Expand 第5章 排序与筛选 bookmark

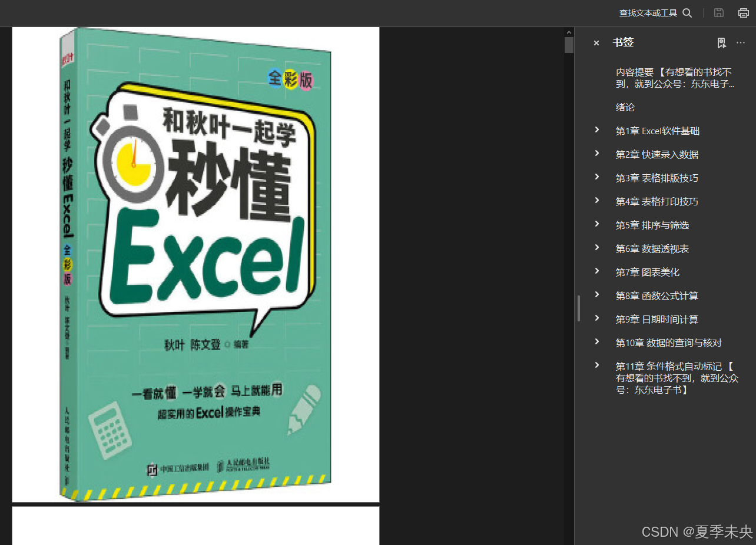tap(597, 224)
